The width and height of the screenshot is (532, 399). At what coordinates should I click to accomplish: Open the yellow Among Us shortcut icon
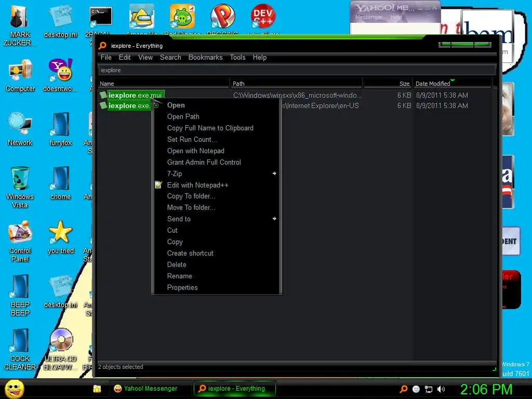click(141, 17)
